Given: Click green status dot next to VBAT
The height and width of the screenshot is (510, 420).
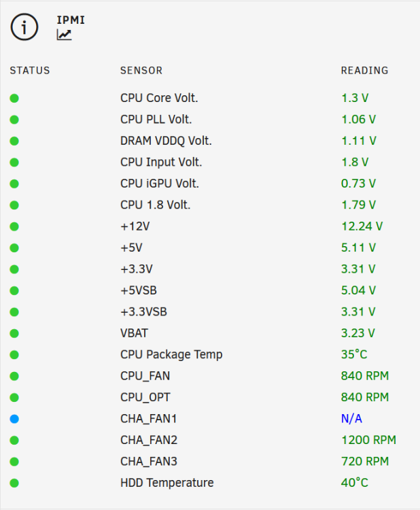Looking at the screenshot, I should (14, 333).
